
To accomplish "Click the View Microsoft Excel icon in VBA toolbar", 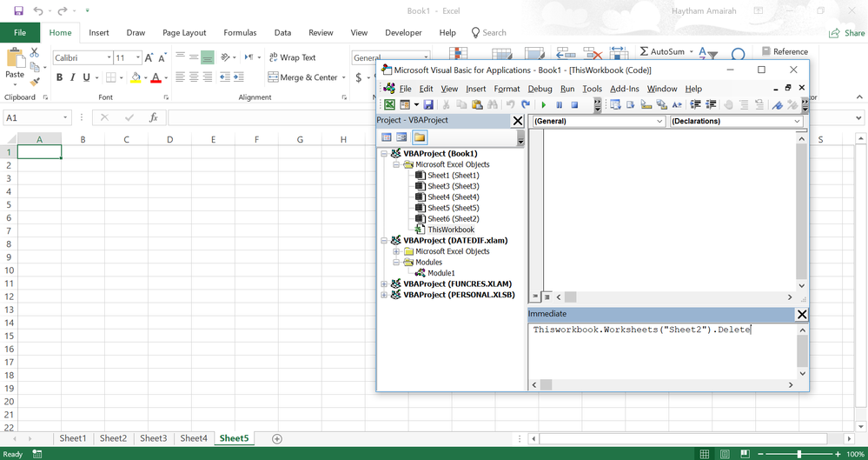I will coord(390,104).
